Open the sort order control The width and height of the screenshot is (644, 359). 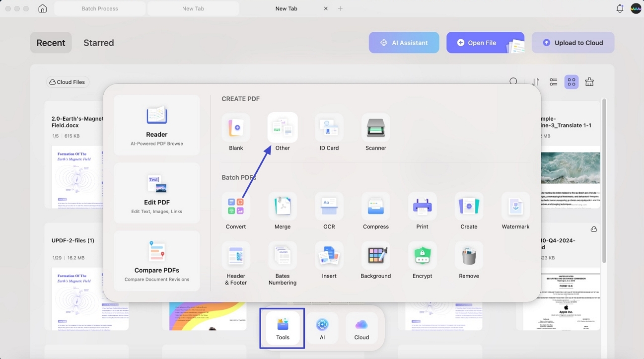(535, 81)
